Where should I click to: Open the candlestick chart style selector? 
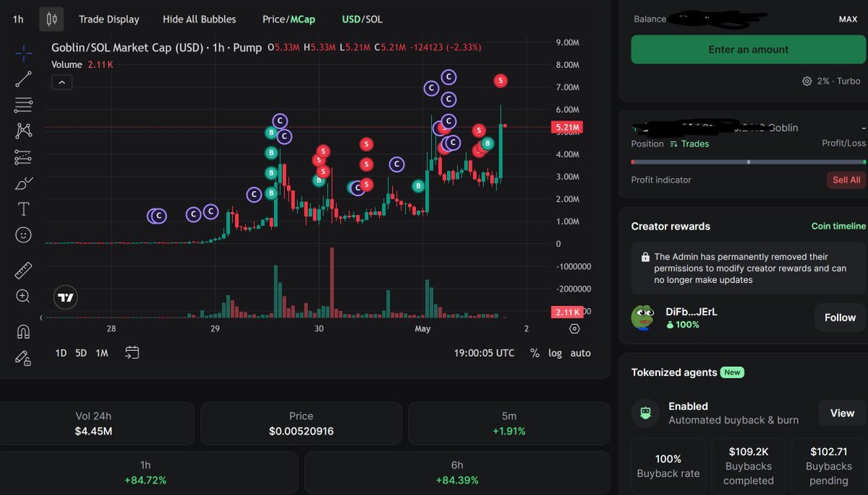[51, 20]
